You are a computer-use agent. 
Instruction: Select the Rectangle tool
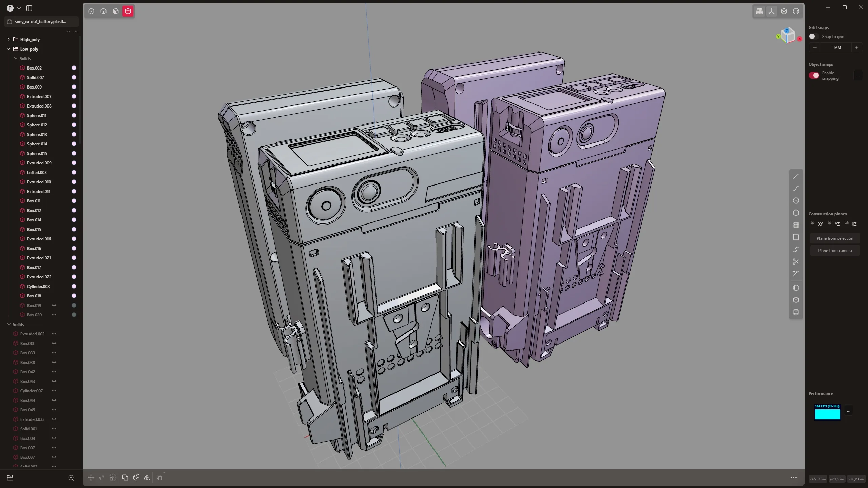tap(796, 237)
